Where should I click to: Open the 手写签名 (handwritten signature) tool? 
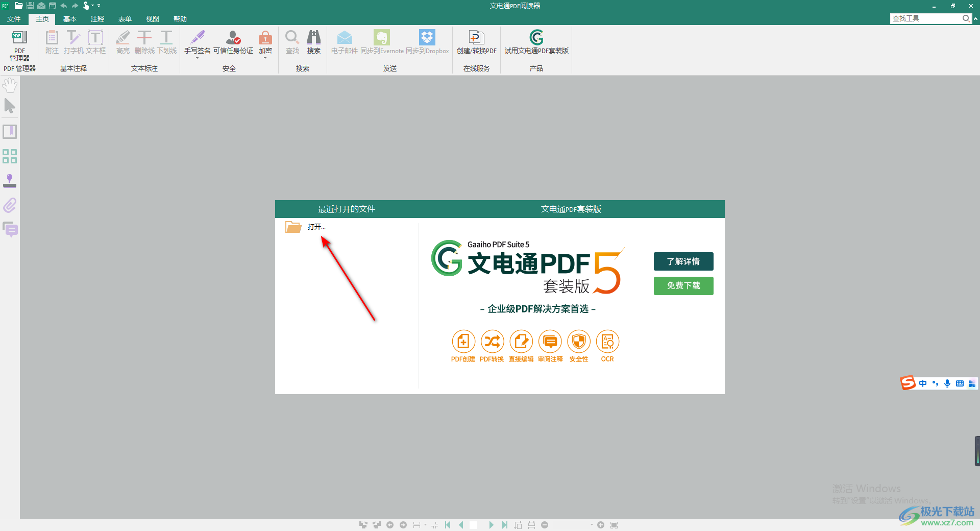(x=198, y=42)
